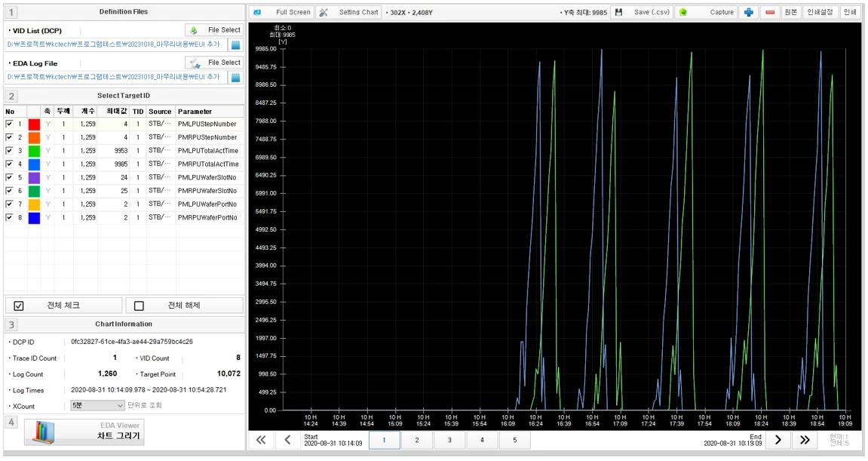This screenshot has width=868, height=461.
Task: Uncheck row 4 PMRPUTotalActTime checkbox
Action: 9,164
